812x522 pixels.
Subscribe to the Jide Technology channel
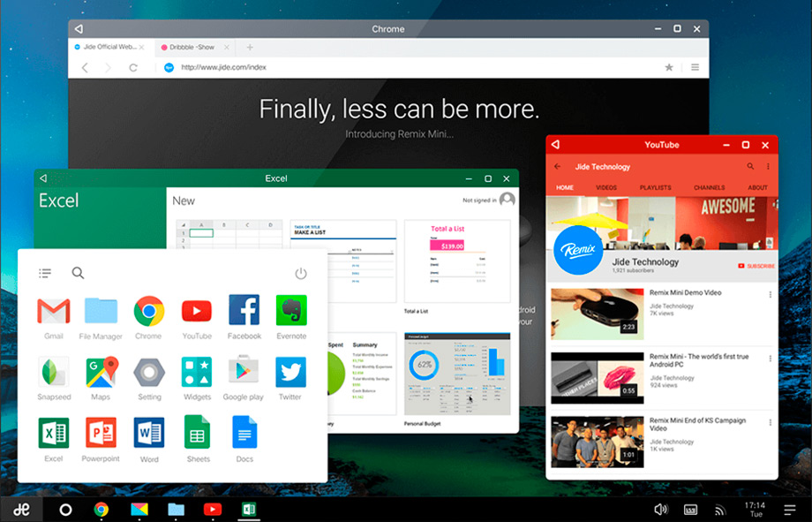[756, 266]
